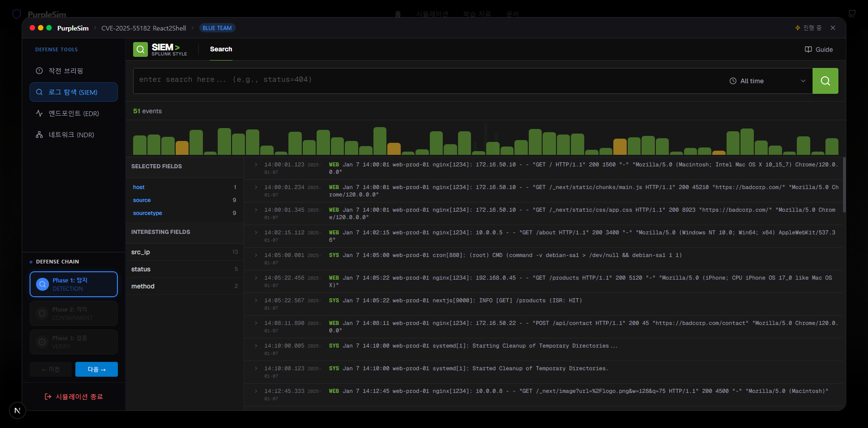The height and width of the screenshot is (428, 868).
Task: Expand the 14:00:01.123 log event row
Action: click(x=256, y=165)
